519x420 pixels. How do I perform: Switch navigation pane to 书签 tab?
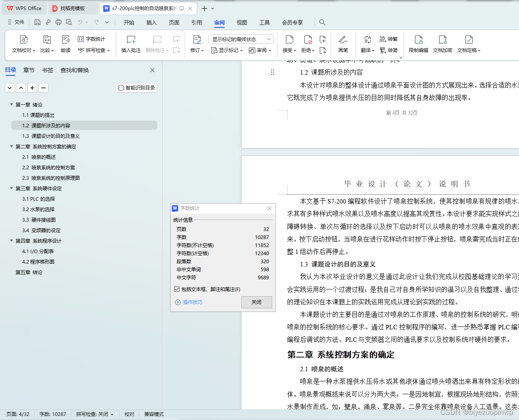click(x=48, y=70)
